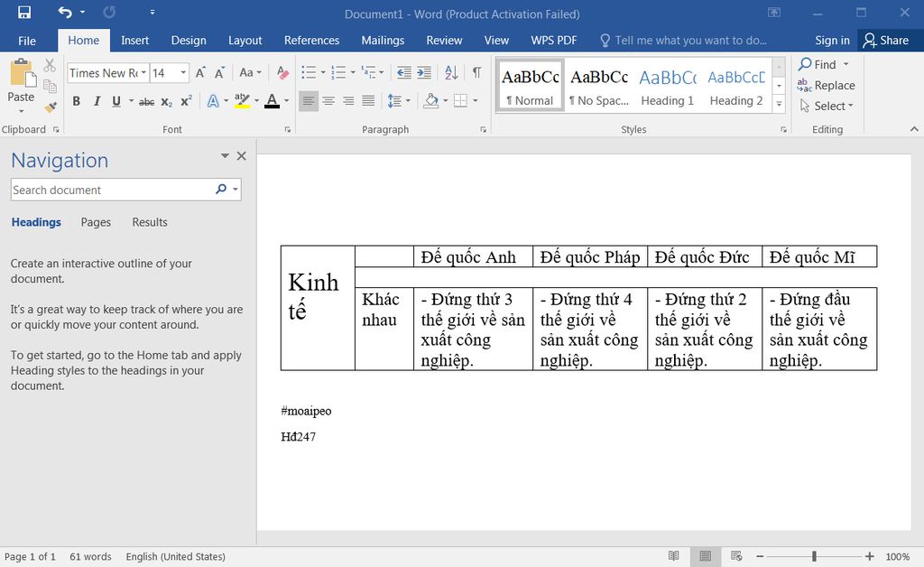The height and width of the screenshot is (567, 924).
Task: Apply strikethrough formatting
Action: click(146, 101)
